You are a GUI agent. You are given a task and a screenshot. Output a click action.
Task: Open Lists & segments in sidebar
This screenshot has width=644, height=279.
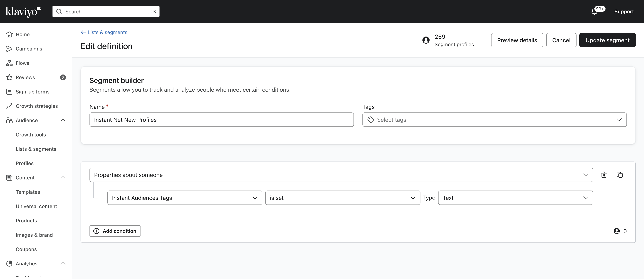(36, 149)
